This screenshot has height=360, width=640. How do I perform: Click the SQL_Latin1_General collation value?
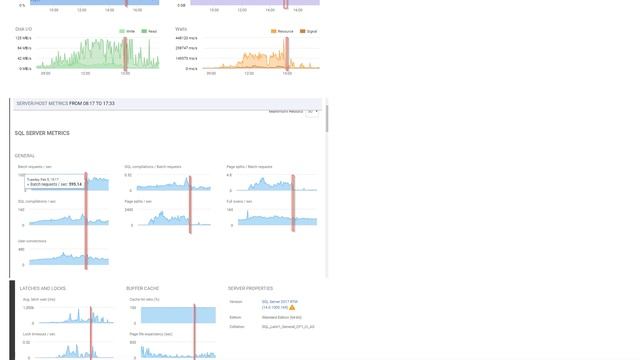pyautogui.click(x=288, y=327)
